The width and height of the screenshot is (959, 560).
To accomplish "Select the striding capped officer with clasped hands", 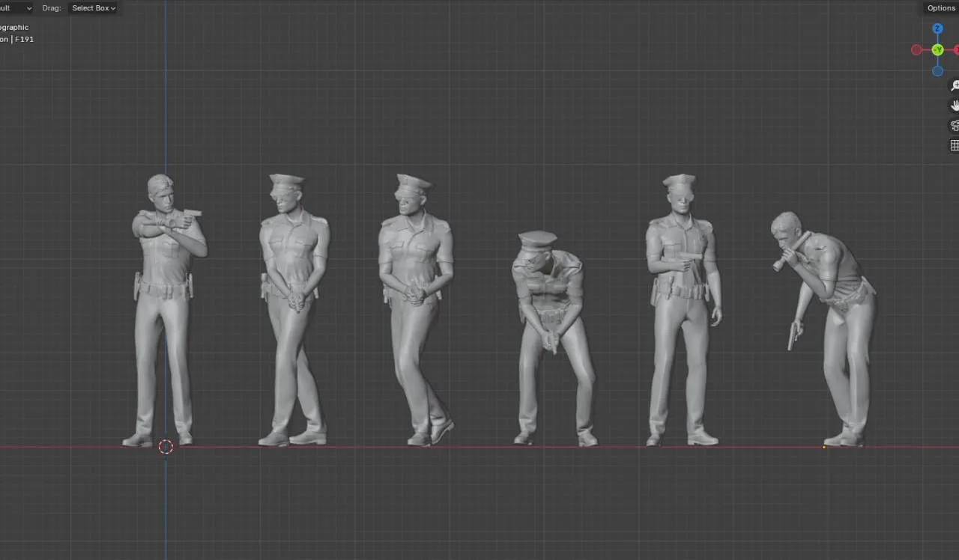I will 417,310.
